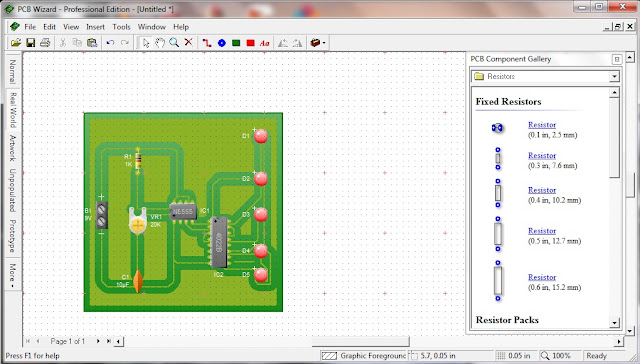This screenshot has width=640, height=364.
Task: Click the horizontal scrollbar thumb
Action: click(x=360, y=341)
